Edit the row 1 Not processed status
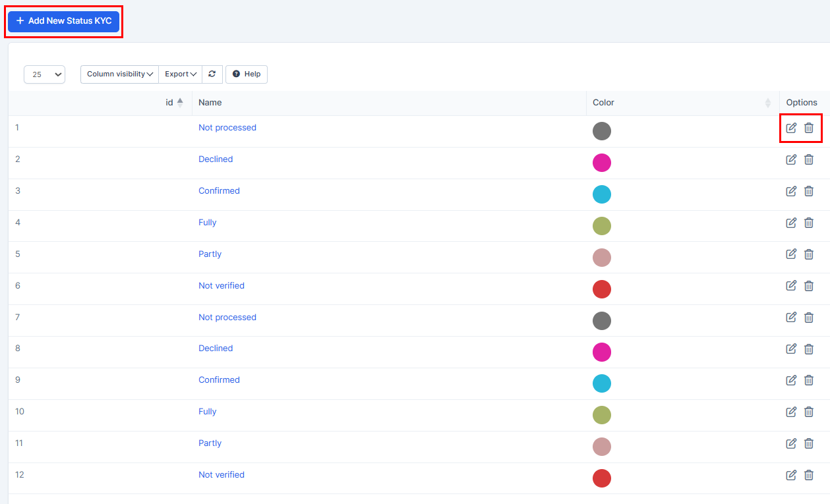Image resolution: width=830 pixels, height=504 pixels. tap(791, 128)
